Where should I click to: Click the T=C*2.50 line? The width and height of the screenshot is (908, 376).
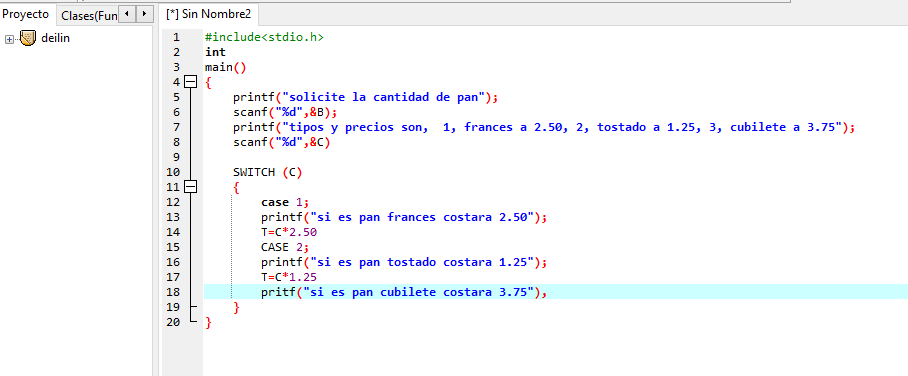[x=288, y=232]
